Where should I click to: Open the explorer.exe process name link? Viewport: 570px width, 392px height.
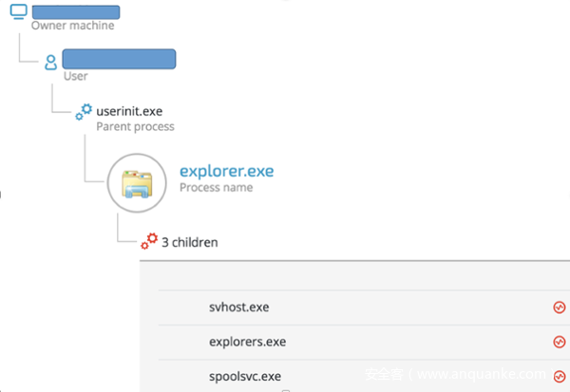coord(226,172)
